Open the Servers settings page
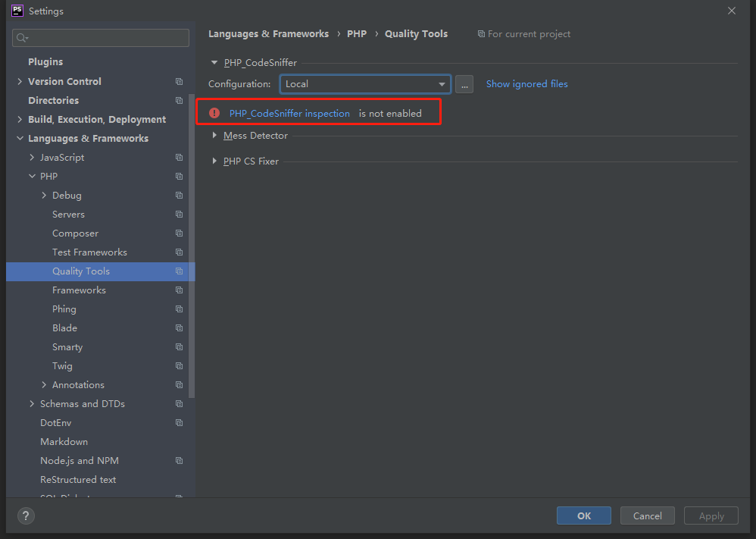This screenshot has width=756, height=539. (68, 215)
